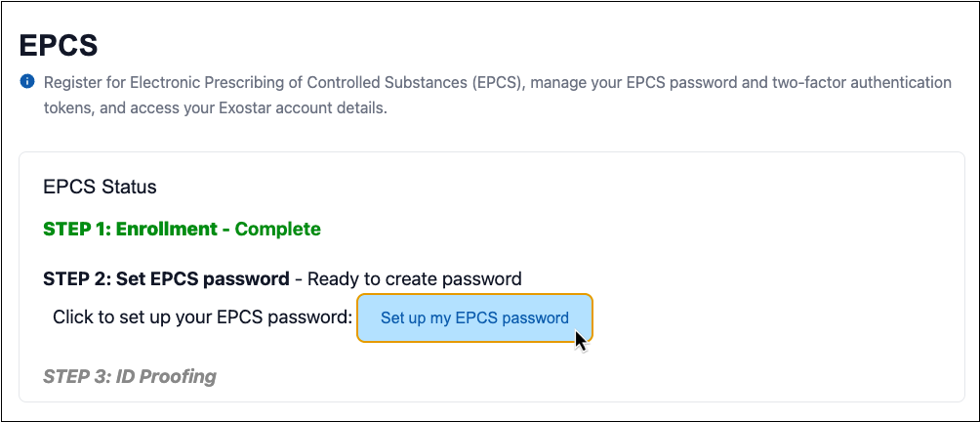Click the blue info icon
Screen dimensions: 980x422
point(27,81)
